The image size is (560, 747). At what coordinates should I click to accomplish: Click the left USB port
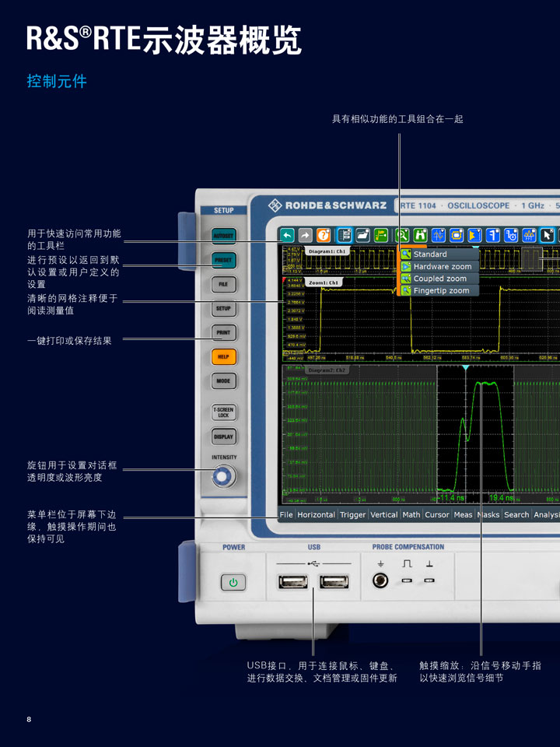click(x=293, y=582)
